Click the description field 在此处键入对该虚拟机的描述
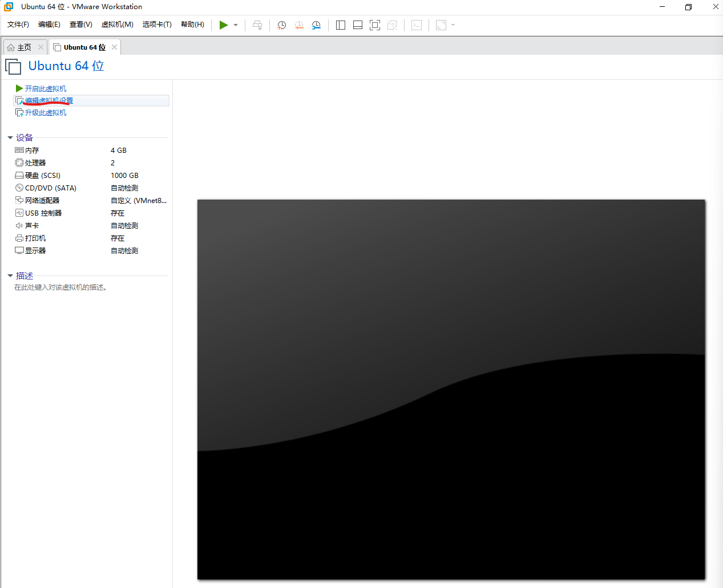The height and width of the screenshot is (588, 723). pos(60,287)
